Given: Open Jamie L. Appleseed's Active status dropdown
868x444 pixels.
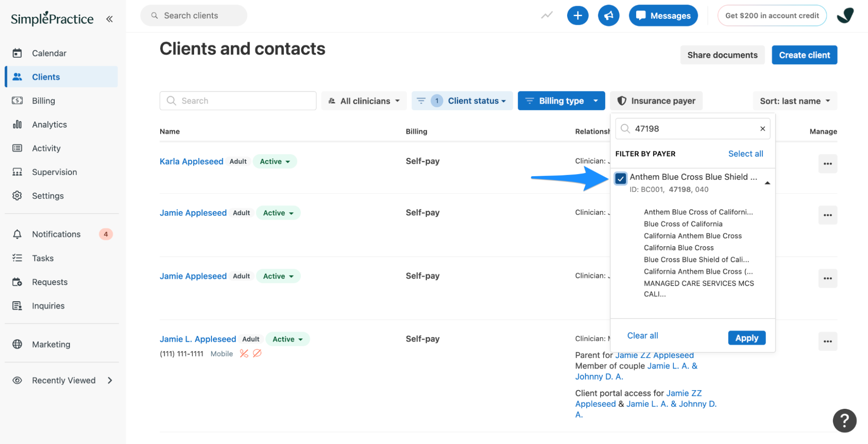Looking at the screenshot, I should pyautogui.click(x=287, y=339).
